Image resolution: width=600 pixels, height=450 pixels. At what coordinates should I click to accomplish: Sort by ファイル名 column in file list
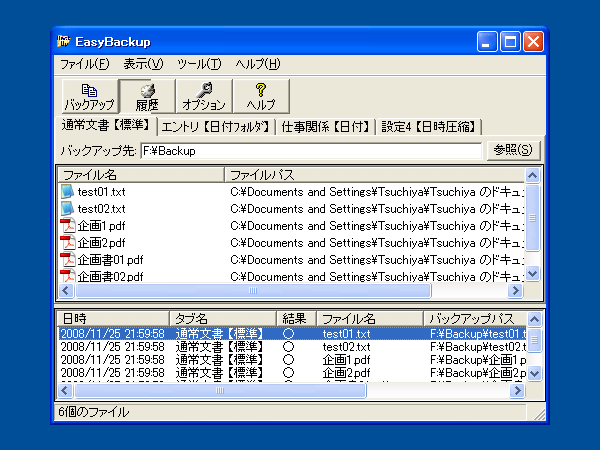(x=141, y=175)
